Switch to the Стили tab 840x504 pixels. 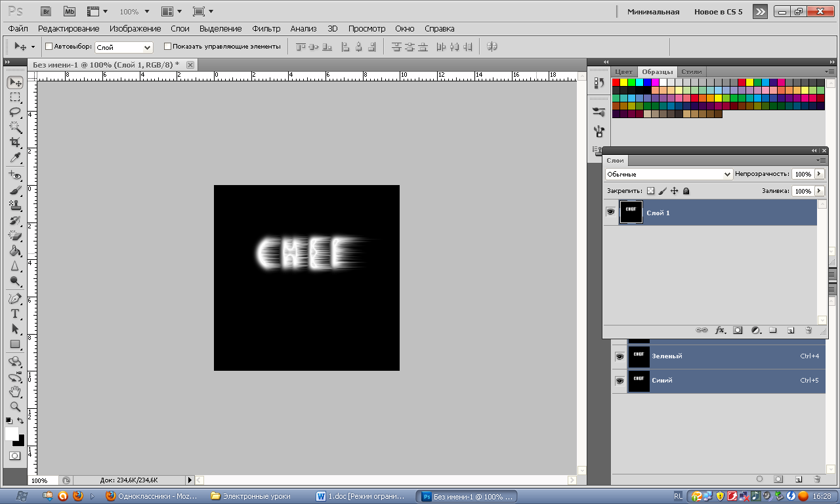tap(692, 72)
